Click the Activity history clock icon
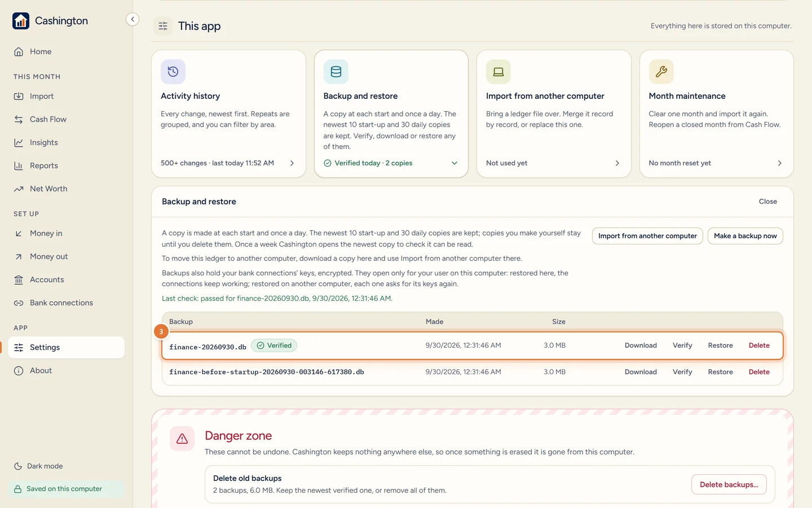 click(173, 72)
